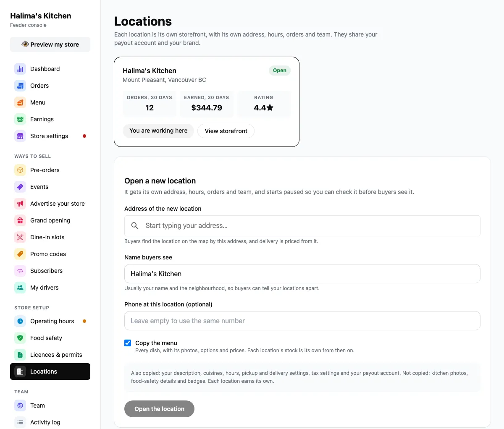
Task: Click the red dot beside Store settings
Action: (x=84, y=136)
